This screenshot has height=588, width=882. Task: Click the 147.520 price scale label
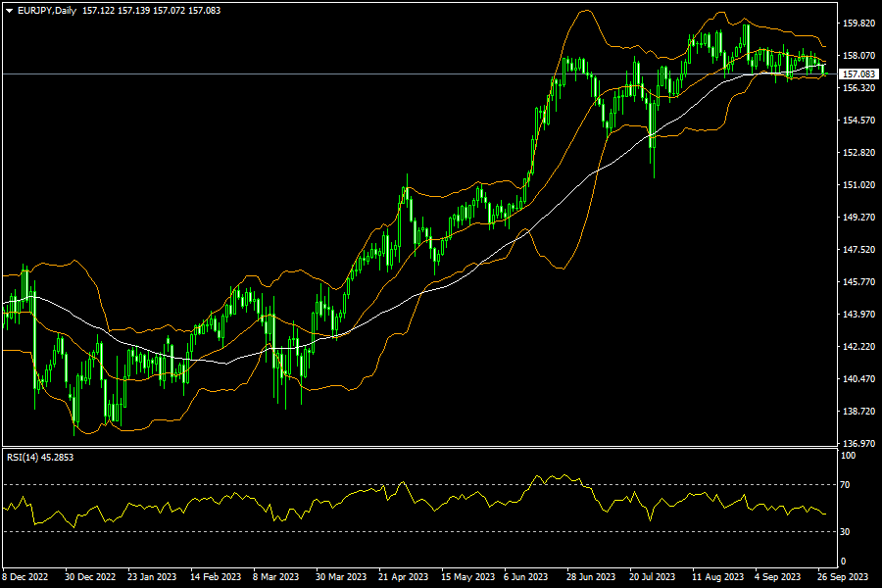tap(858, 250)
